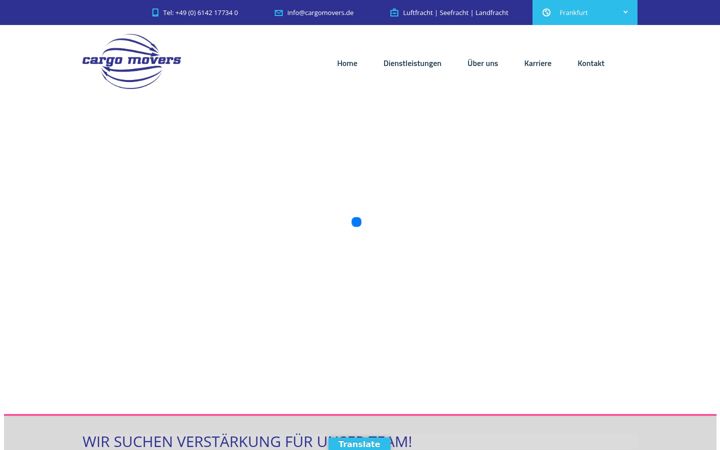Click the phone icon beside the telephone number
The height and width of the screenshot is (450, 720).
155,12
